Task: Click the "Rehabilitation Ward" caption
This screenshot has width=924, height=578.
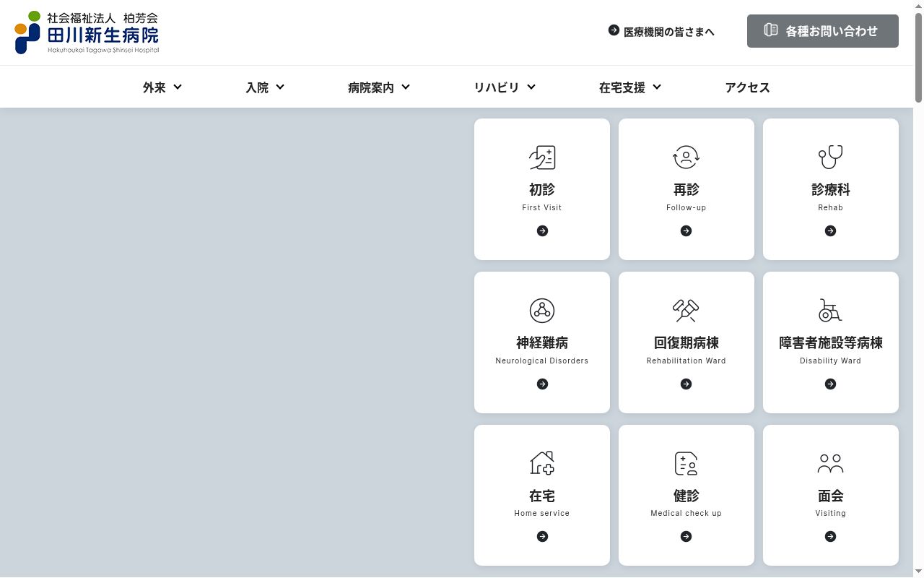Action: tap(687, 361)
